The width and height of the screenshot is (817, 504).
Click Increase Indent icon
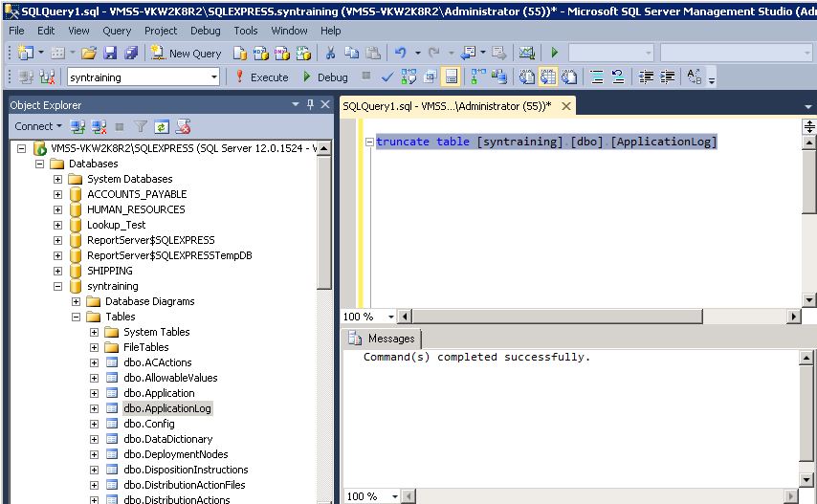(x=668, y=77)
